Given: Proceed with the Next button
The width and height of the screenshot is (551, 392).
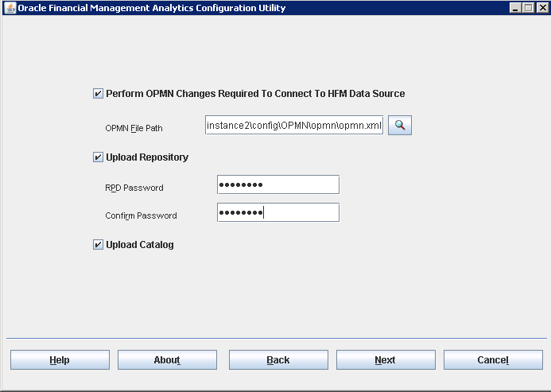Looking at the screenshot, I should 386,359.
